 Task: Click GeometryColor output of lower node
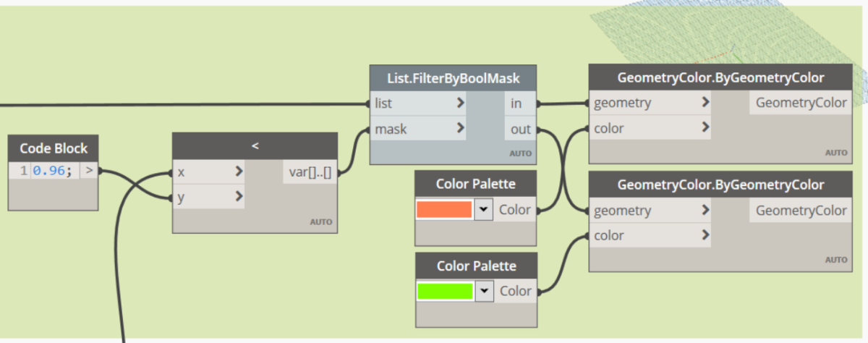pos(801,211)
